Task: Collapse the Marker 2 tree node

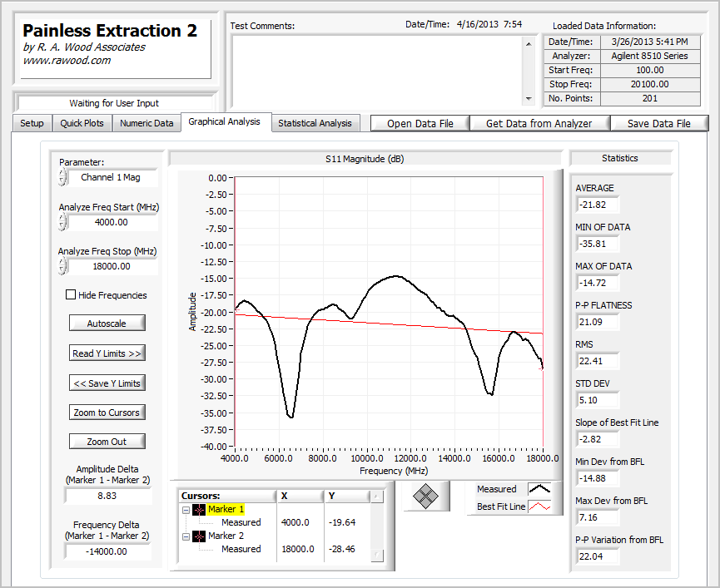Action: click(186, 536)
